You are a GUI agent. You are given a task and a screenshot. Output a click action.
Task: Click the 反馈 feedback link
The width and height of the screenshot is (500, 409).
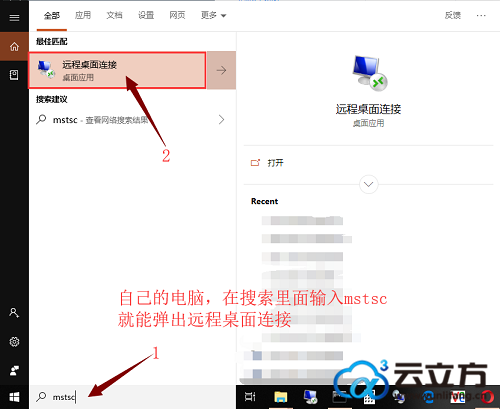pos(453,15)
